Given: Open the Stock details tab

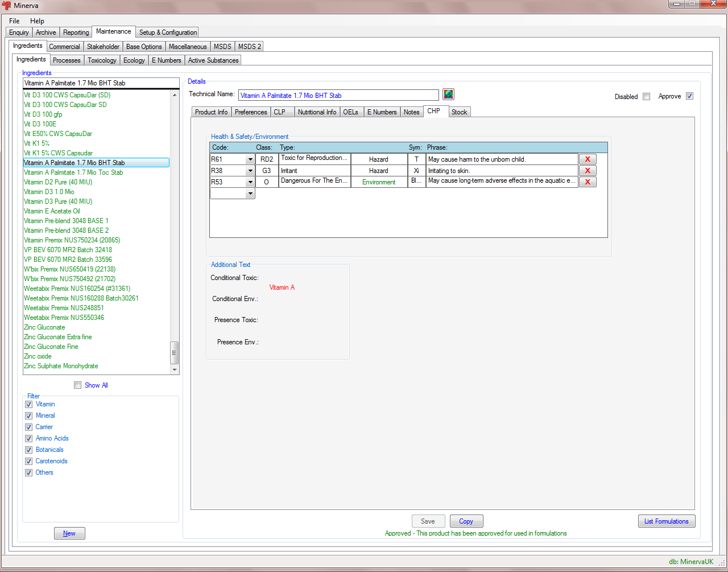Looking at the screenshot, I should click(x=460, y=112).
